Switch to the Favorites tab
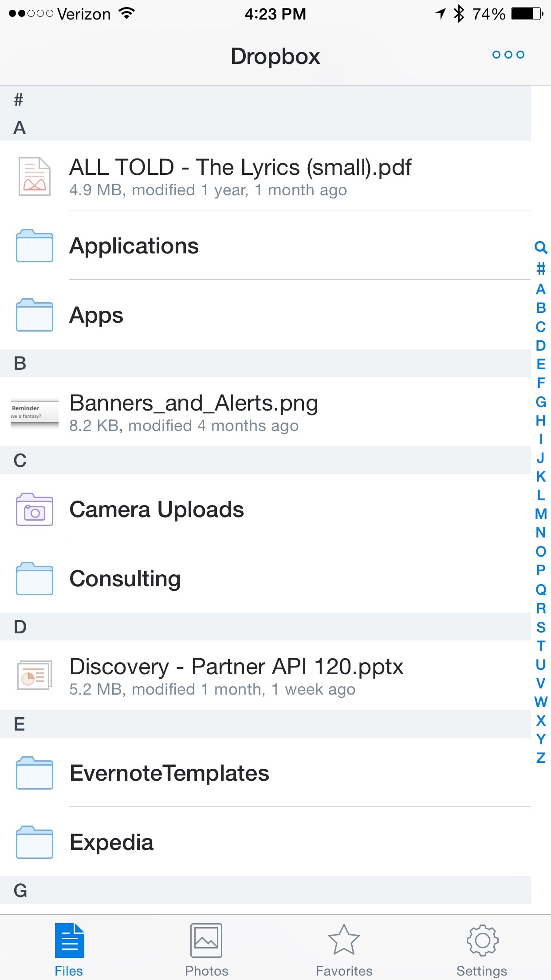 pyautogui.click(x=344, y=950)
